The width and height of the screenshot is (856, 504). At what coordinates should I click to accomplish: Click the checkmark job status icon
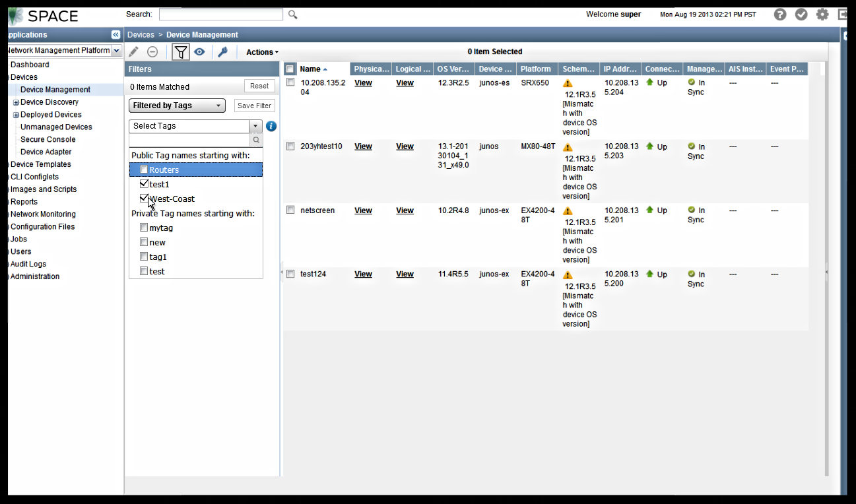click(801, 15)
